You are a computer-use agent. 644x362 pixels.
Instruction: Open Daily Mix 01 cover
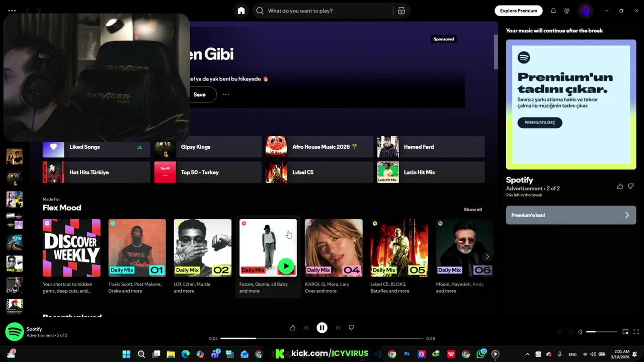(137, 248)
